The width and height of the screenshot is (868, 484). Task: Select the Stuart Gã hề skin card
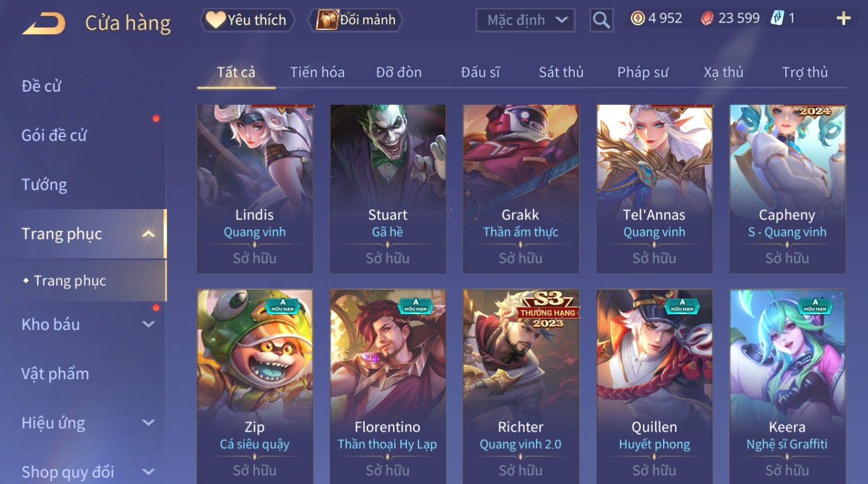pyautogui.click(x=388, y=188)
